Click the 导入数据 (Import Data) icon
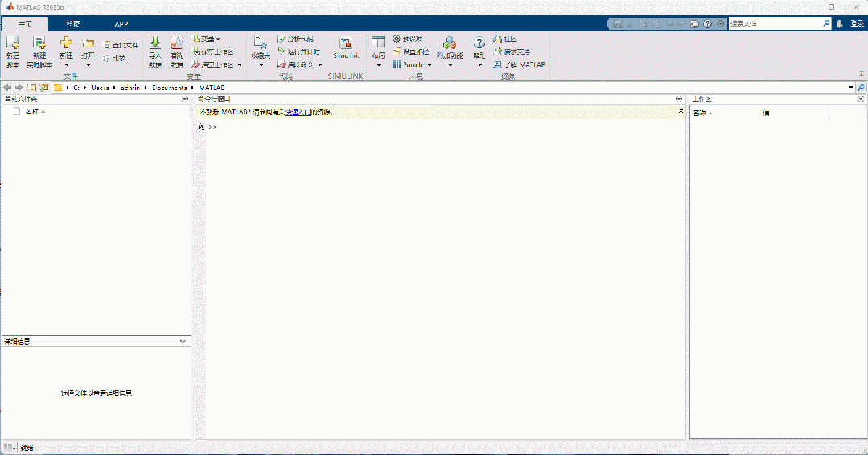The height and width of the screenshot is (455, 868). [x=155, y=43]
